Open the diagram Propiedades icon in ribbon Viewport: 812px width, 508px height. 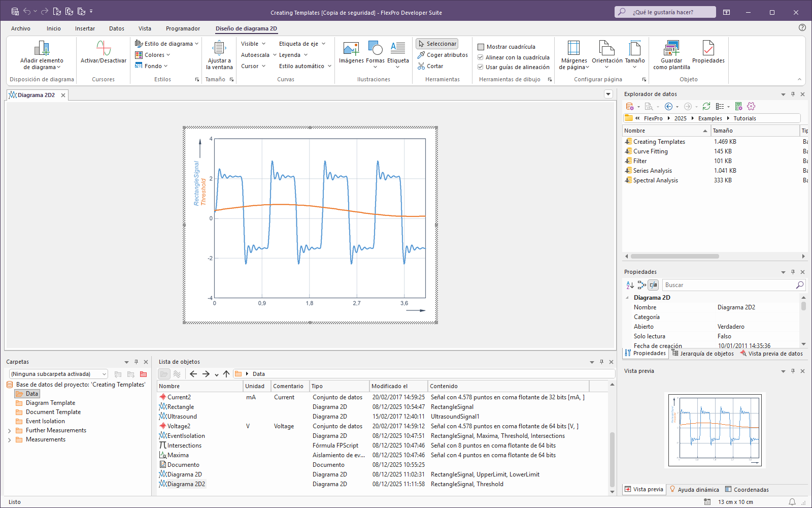pyautogui.click(x=708, y=49)
